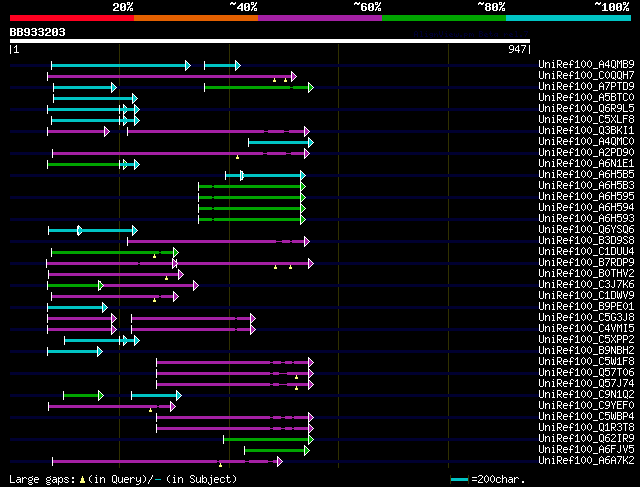The height and width of the screenshot is (487, 640).
Task: Click the UniRef100_B0THV2 subject label
Action: click(x=586, y=274)
